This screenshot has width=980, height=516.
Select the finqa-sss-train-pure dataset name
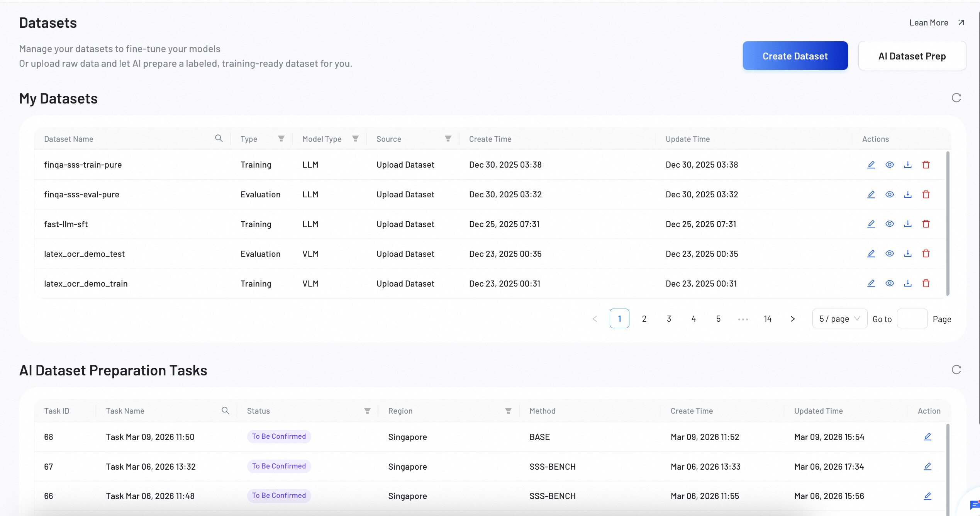(x=83, y=165)
